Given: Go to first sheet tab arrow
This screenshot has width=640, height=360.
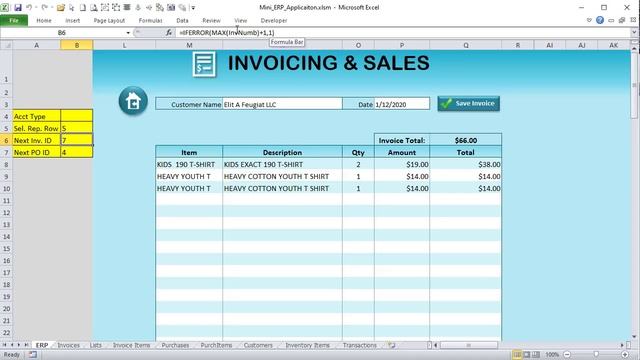Looking at the screenshot, I should pos(4,345).
